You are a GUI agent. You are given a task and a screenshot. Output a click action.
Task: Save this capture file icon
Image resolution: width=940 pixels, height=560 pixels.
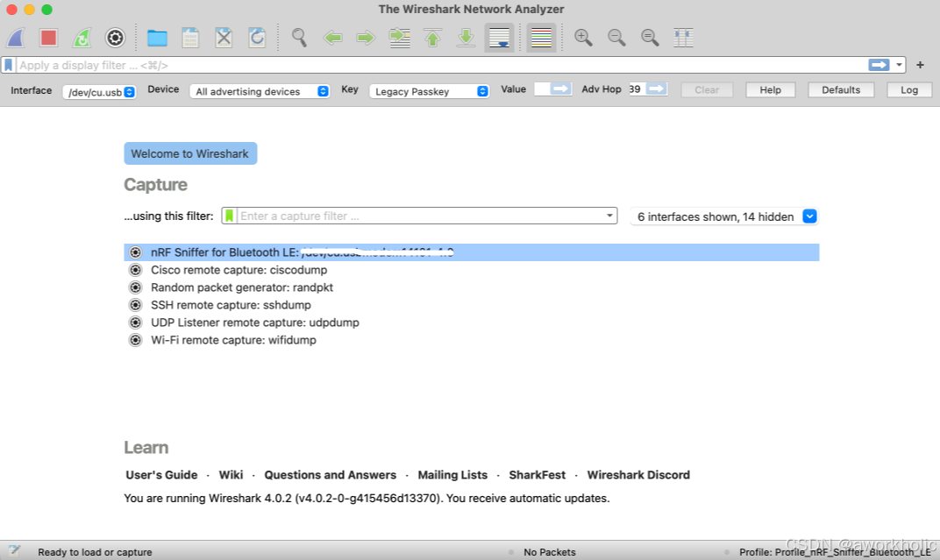190,38
